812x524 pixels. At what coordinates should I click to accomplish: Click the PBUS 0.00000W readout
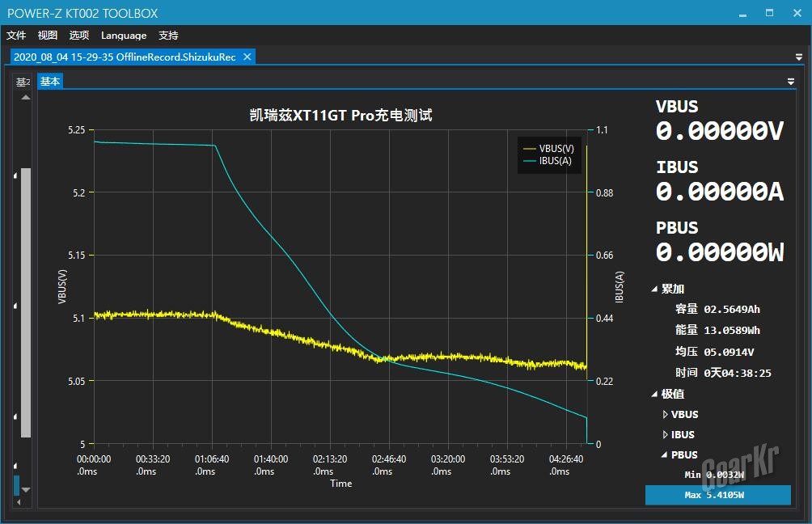719,252
